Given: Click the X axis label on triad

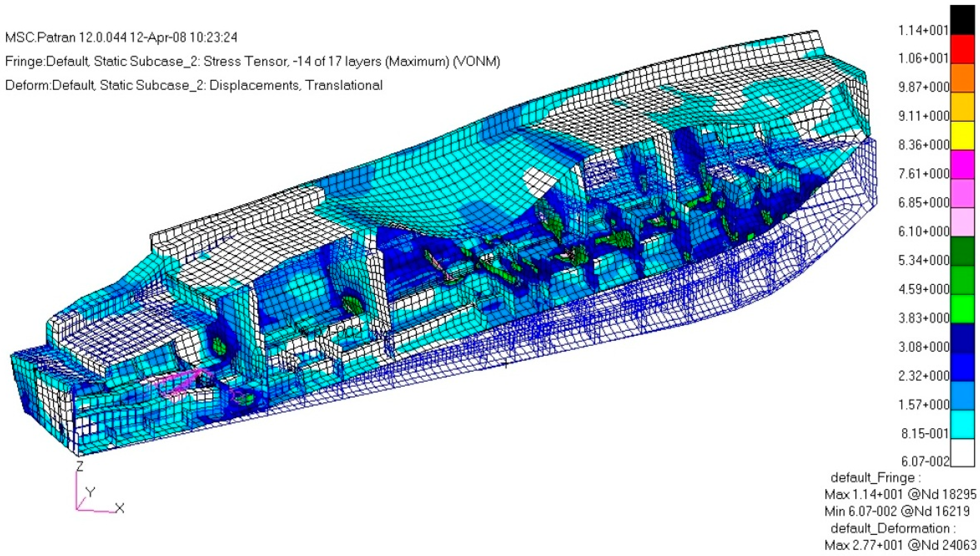Looking at the screenshot, I should pyautogui.click(x=120, y=508).
